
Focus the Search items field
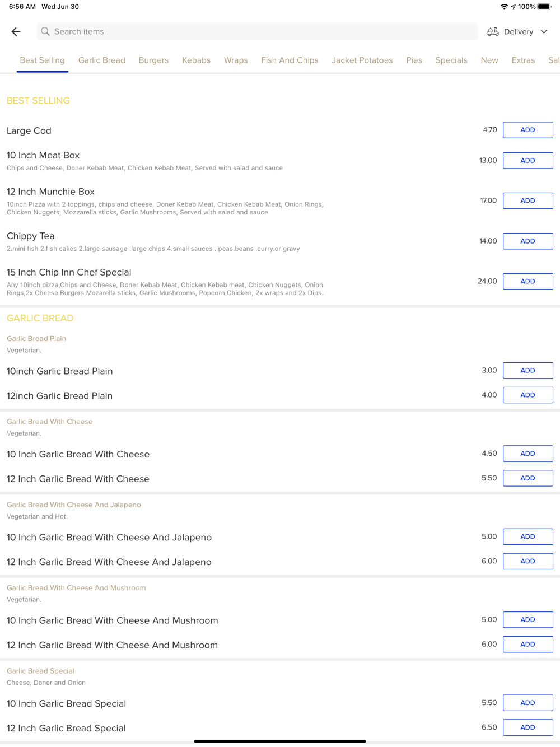258,32
